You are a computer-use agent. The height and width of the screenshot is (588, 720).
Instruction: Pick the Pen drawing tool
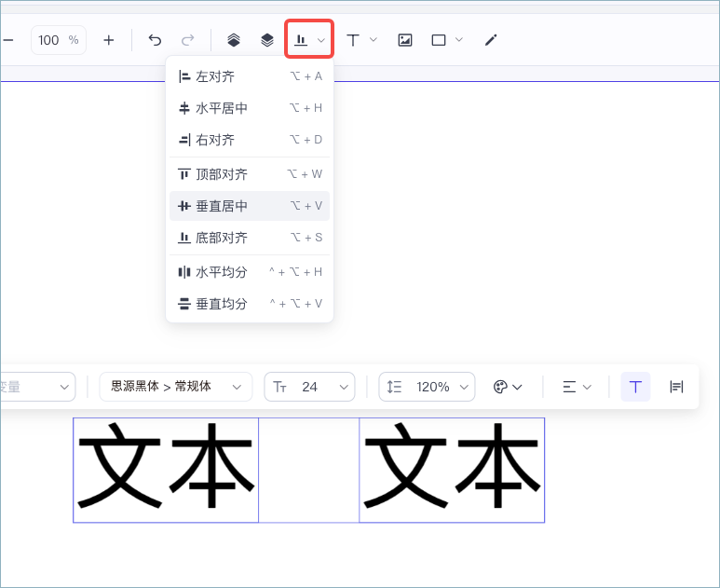point(491,40)
